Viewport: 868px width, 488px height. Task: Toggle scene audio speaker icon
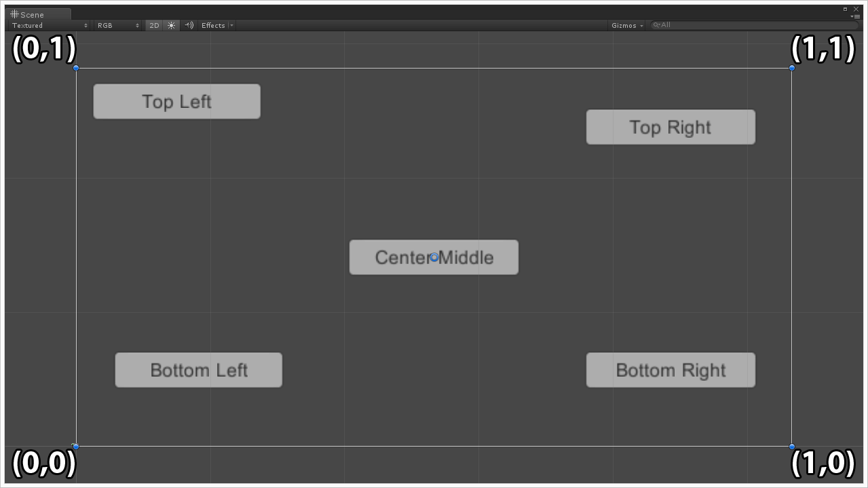tap(189, 25)
